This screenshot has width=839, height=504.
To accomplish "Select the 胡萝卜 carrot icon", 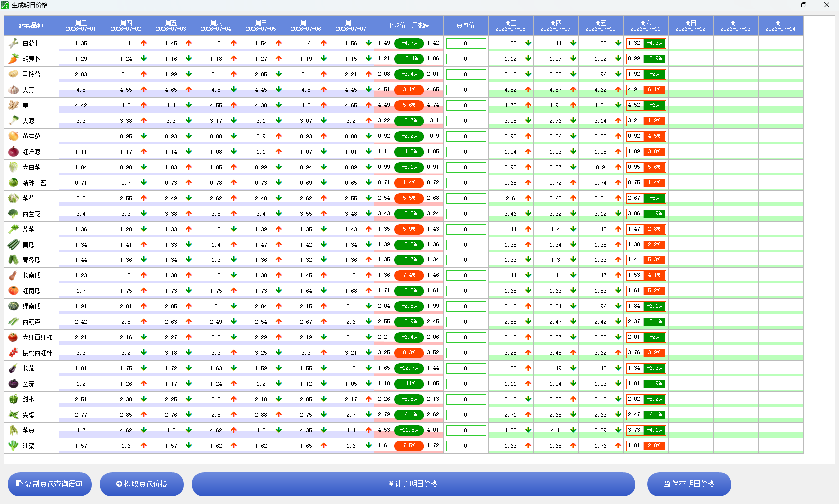I will [13, 59].
